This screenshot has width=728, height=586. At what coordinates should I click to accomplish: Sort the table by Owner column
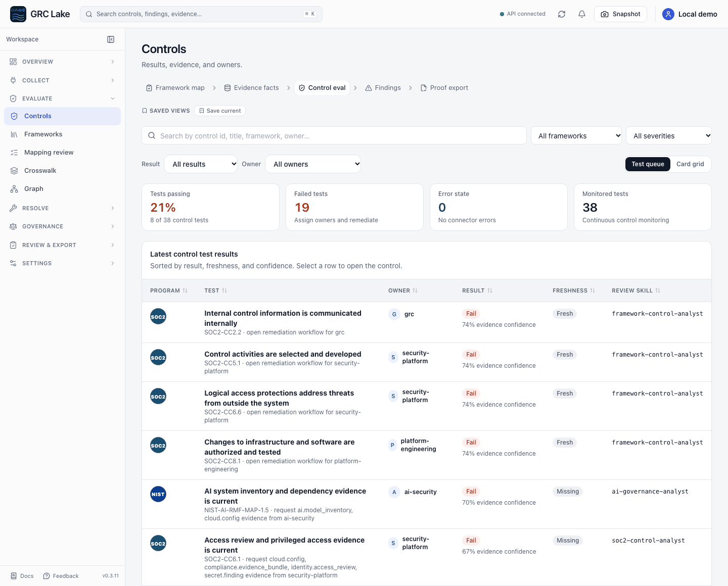[403, 290]
